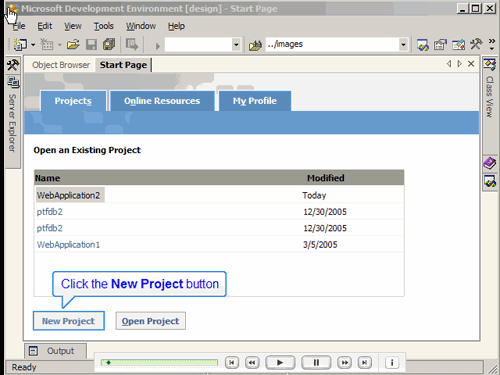This screenshot has height=375, width=500.
Task: Click the grayed-out Add New Item icon
Action: click(x=47, y=44)
